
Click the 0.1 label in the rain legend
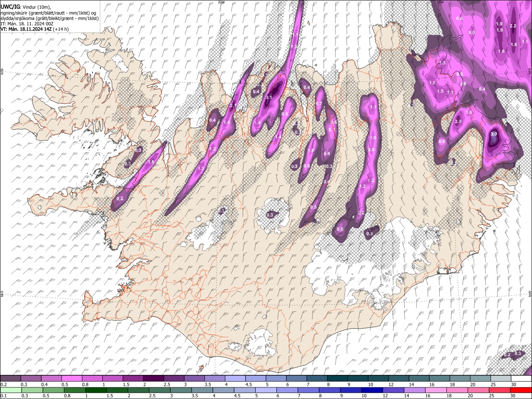[x=3, y=396]
